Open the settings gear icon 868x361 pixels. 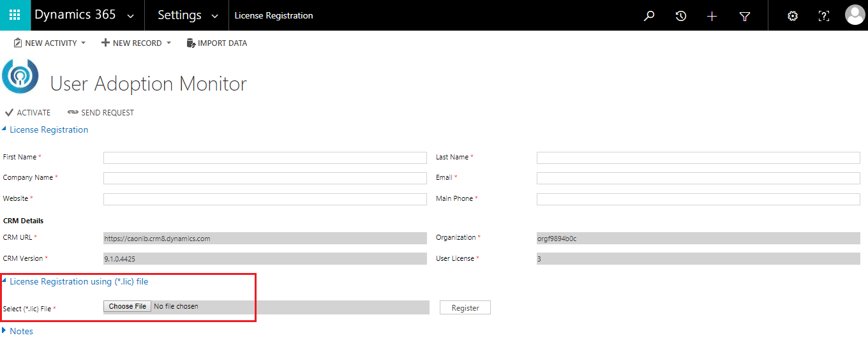(793, 16)
